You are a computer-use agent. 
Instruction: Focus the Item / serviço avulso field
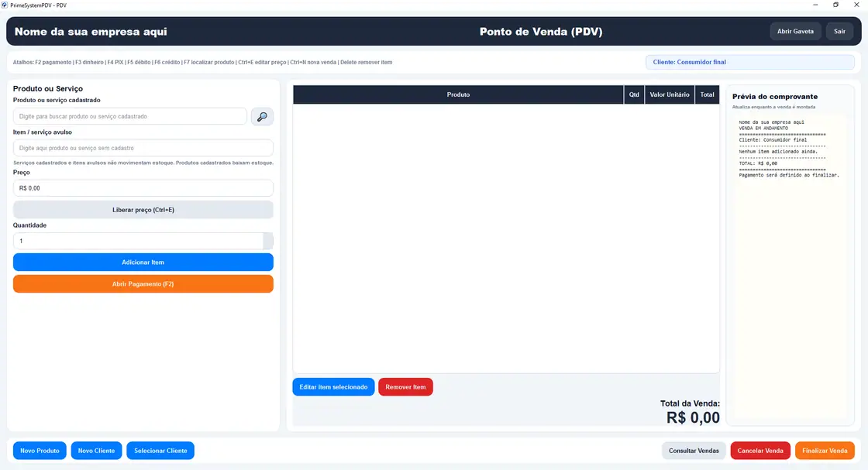tap(143, 148)
